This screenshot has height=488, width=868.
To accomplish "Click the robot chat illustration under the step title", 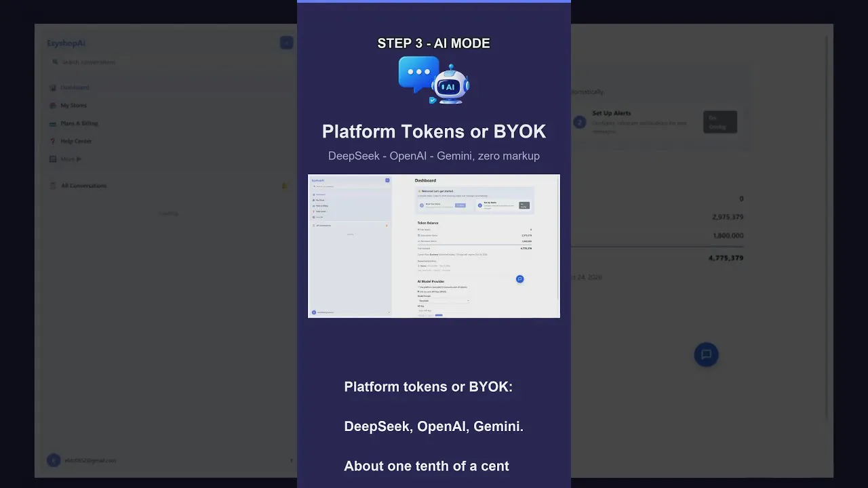I will click(x=434, y=80).
